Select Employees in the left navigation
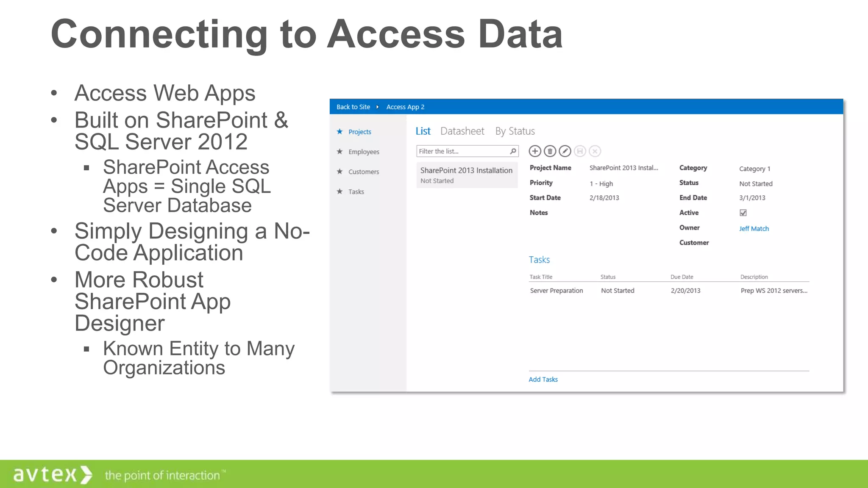This screenshot has width=868, height=488. tap(364, 152)
